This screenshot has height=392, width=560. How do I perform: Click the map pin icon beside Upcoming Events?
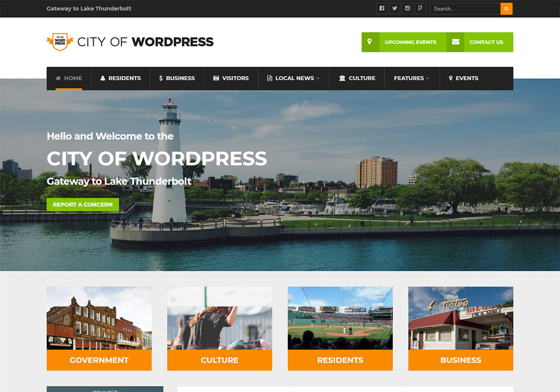point(370,42)
